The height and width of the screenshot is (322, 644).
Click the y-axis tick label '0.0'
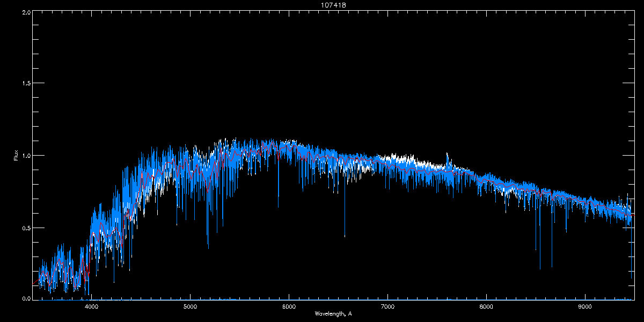[x=26, y=297]
